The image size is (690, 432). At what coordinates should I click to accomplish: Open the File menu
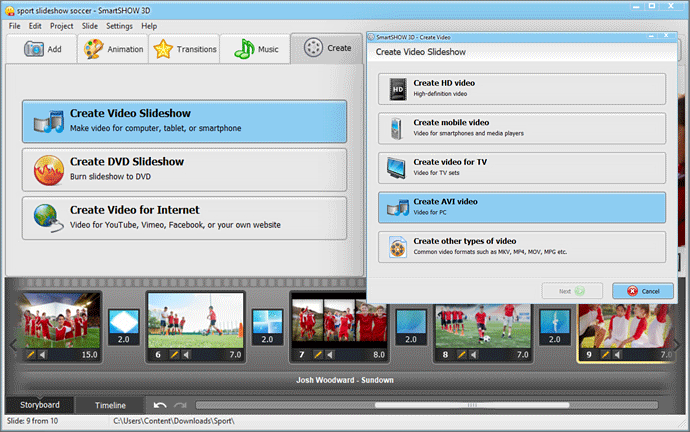(15, 26)
